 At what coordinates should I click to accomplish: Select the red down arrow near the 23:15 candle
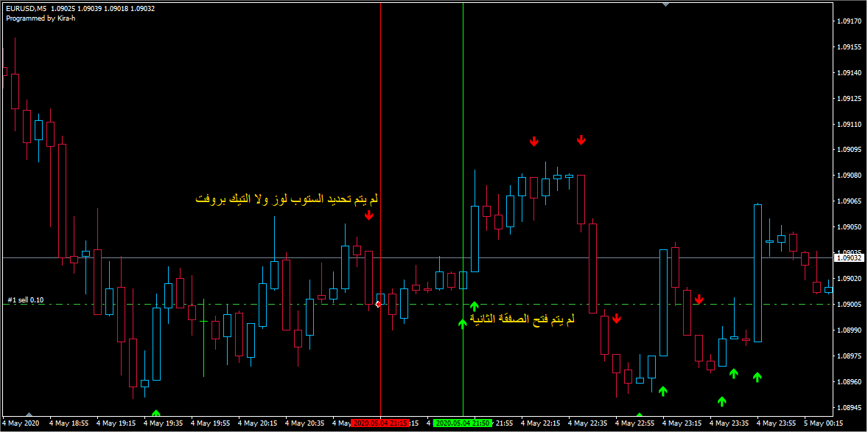click(x=699, y=299)
